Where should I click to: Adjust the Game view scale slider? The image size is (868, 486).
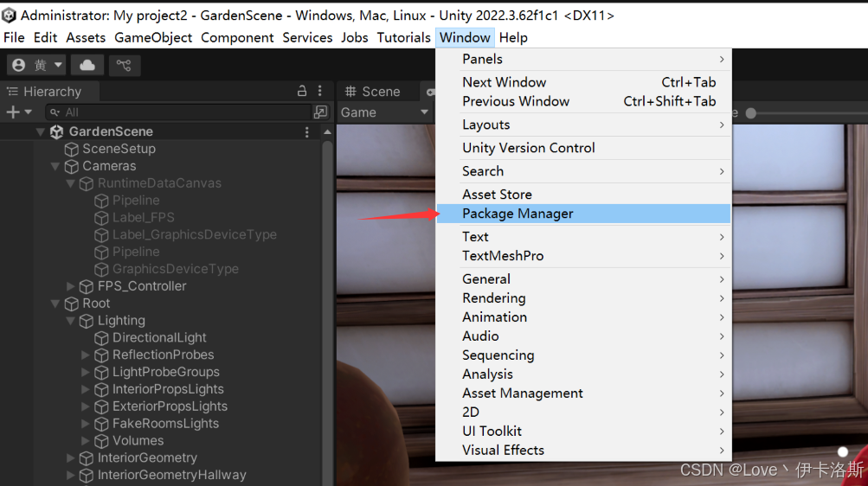click(x=751, y=112)
